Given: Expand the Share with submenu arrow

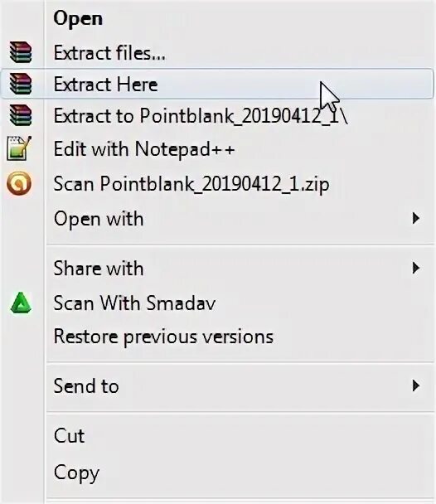Looking at the screenshot, I should pyautogui.click(x=416, y=268).
